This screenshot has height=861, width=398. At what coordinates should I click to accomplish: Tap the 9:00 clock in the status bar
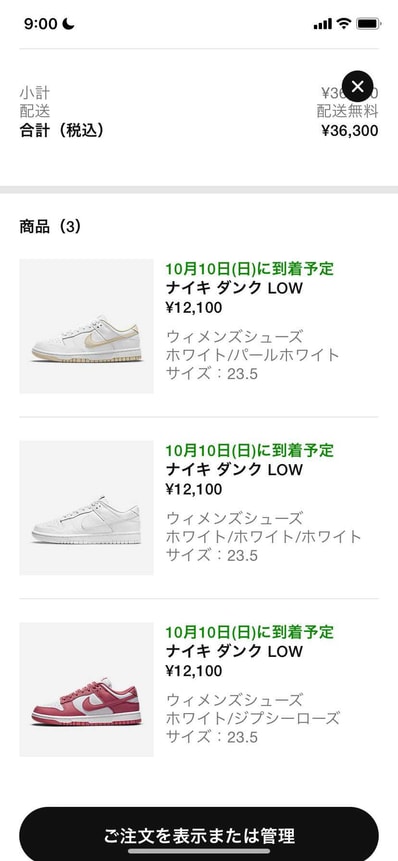[41, 24]
